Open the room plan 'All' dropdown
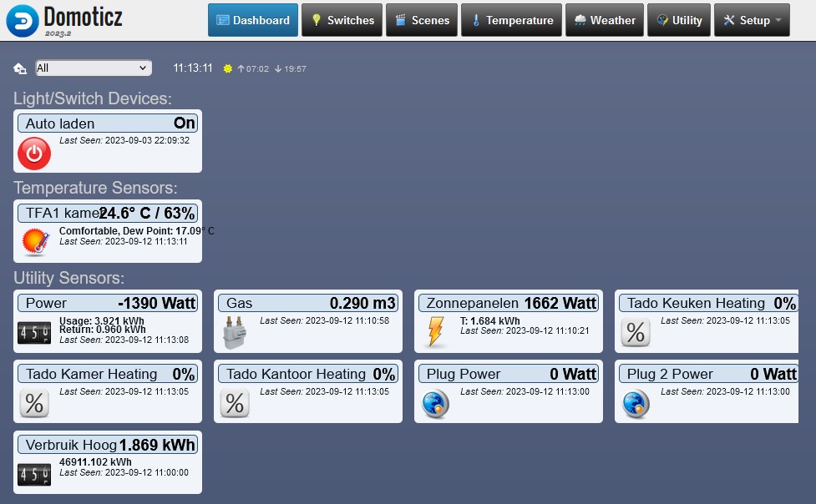The image size is (816, 504). pyautogui.click(x=94, y=68)
